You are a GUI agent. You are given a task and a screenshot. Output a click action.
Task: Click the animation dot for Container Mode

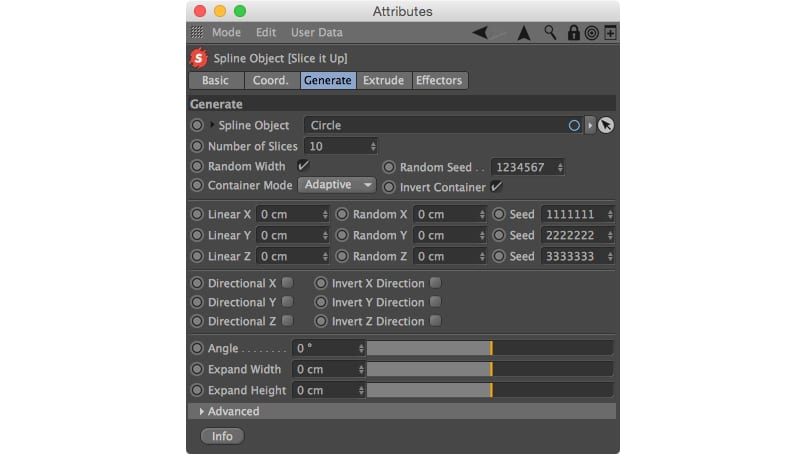pyautogui.click(x=197, y=185)
